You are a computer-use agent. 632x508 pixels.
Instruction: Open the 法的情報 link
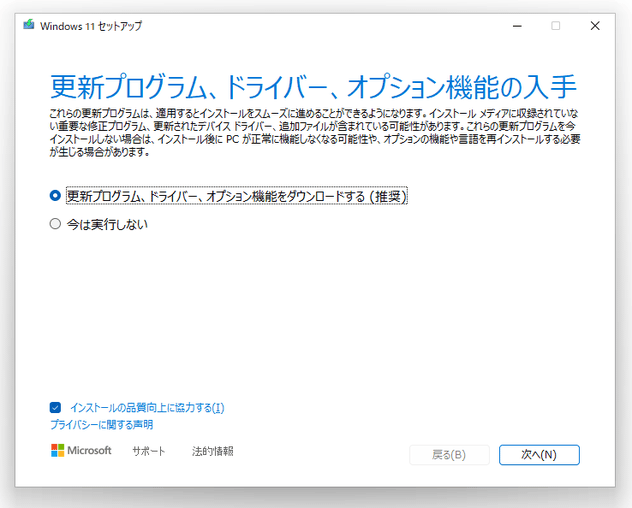click(213, 451)
